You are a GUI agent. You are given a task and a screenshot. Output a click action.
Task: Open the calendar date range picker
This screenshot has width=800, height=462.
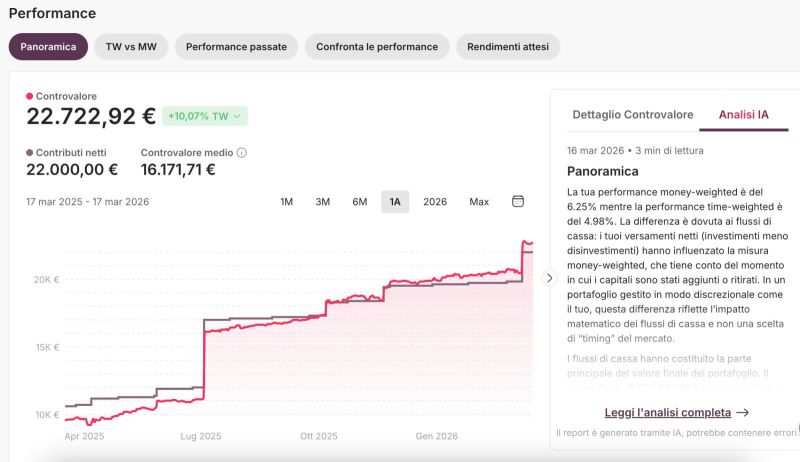(x=518, y=202)
